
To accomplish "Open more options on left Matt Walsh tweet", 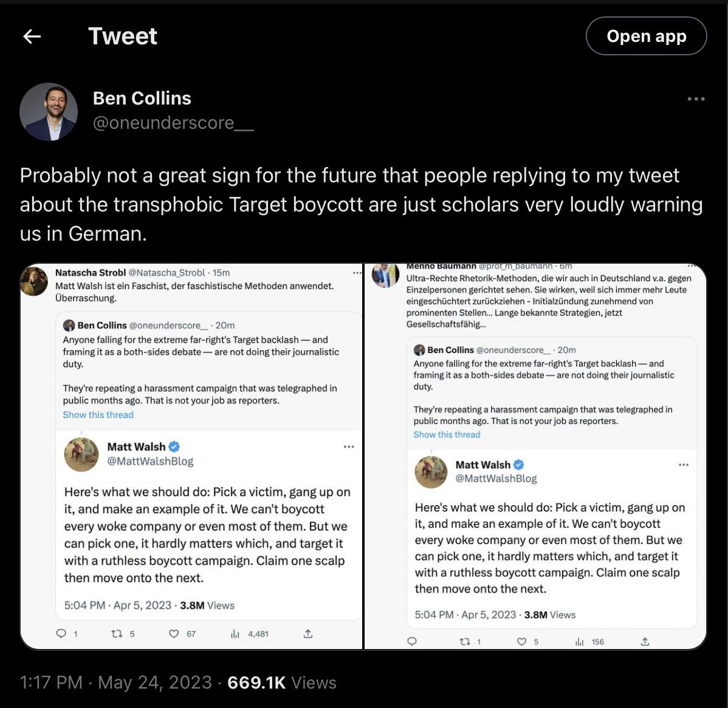I will (x=349, y=447).
